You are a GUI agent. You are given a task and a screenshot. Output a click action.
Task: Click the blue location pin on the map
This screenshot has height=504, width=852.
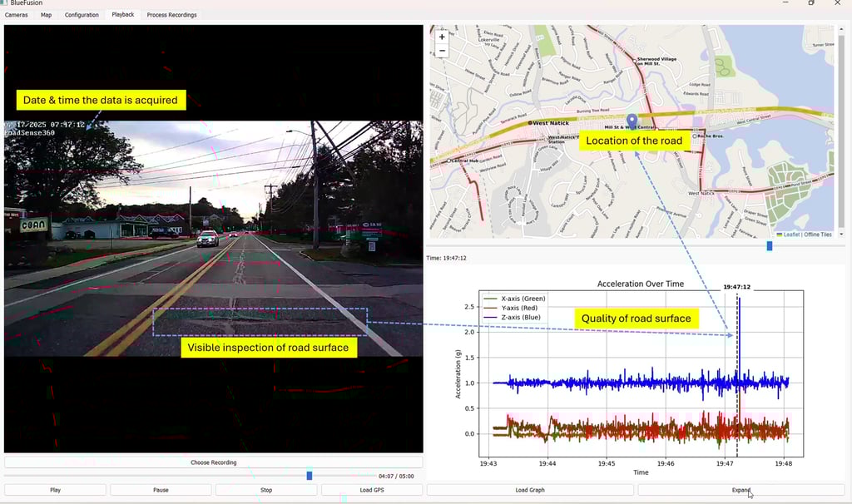(632, 121)
